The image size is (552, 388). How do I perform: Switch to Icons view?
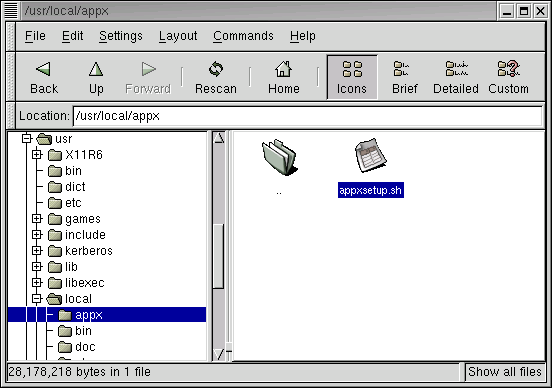tap(352, 78)
